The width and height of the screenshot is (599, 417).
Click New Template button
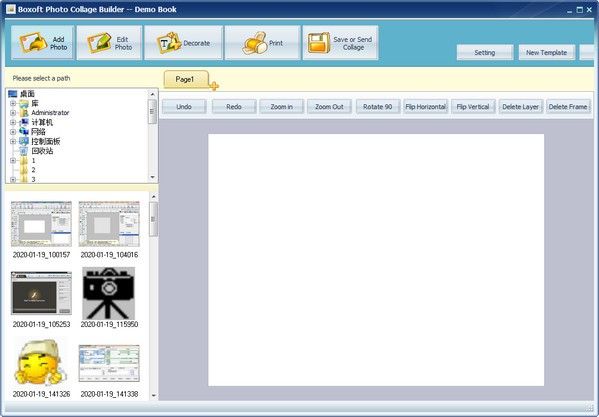coord(546,52)
